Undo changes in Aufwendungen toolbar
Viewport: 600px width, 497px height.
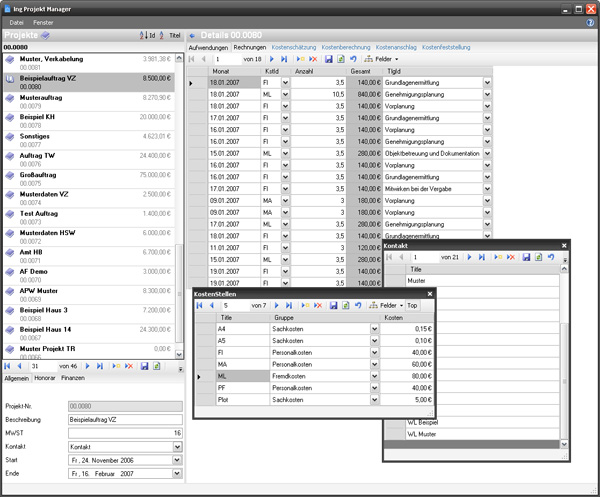(353, 59)
